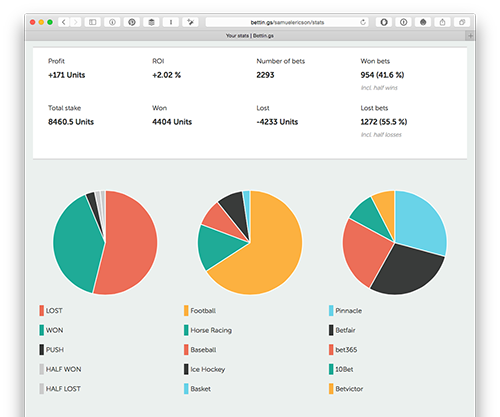Click the dark round extension icon
Image resolution: width=500 pixels, height=417 pixels.
(423, 22)
